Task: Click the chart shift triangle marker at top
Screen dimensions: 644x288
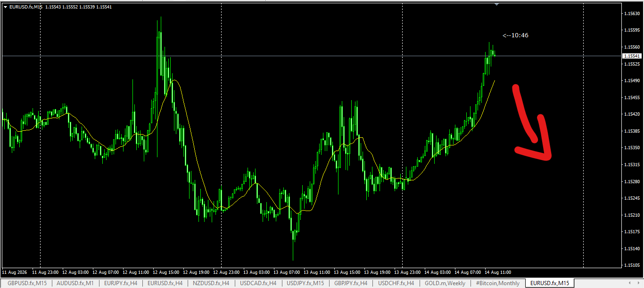Action: point(496,4)
